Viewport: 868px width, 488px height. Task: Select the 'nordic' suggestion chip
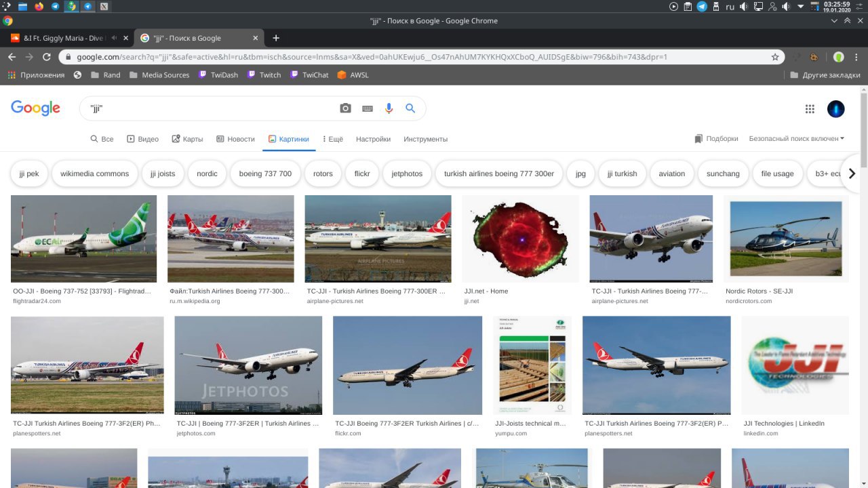[207, 174]
